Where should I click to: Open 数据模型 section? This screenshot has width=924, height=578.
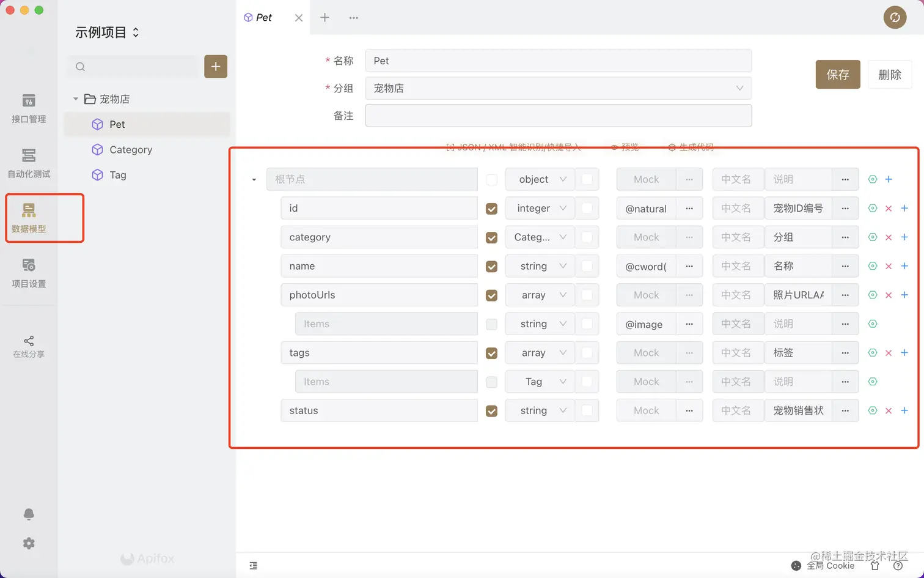coord(29,218)
